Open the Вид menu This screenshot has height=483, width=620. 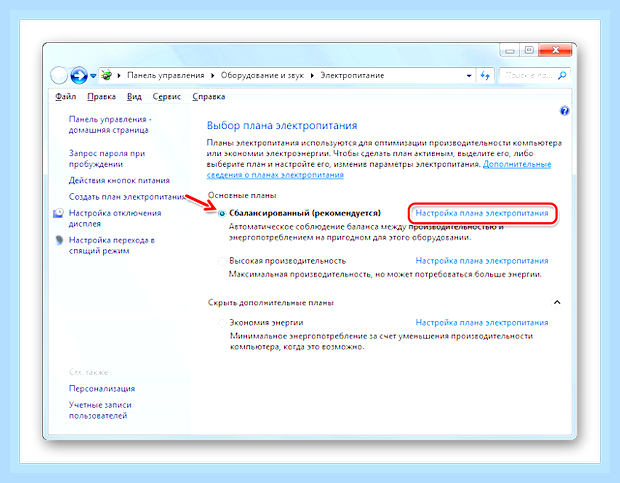(x=134, y=96)
